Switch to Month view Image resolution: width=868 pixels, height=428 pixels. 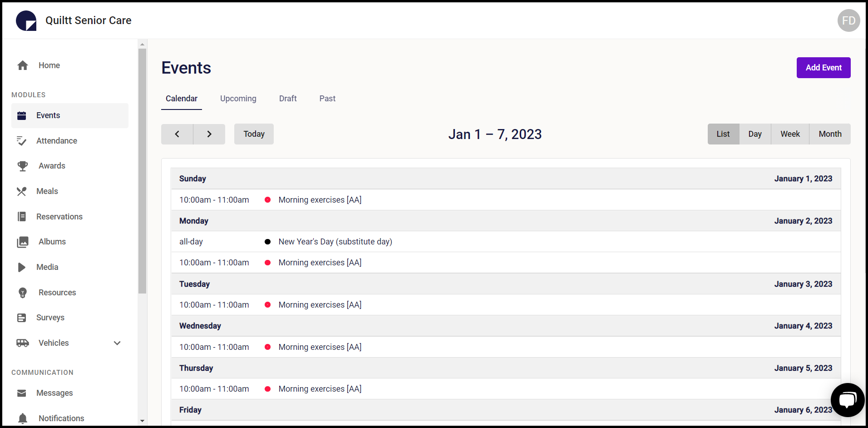[830, 134]
